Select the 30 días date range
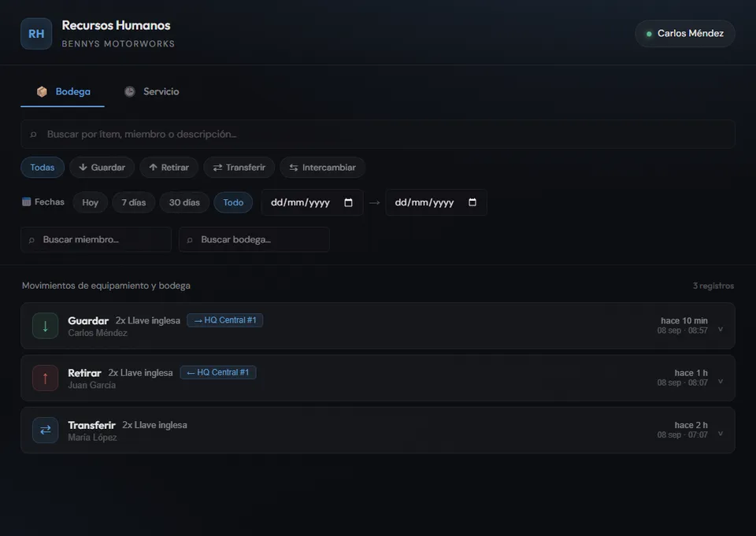Image resolution: width=756 pixels, height=536 pixels. click(184, 202)
